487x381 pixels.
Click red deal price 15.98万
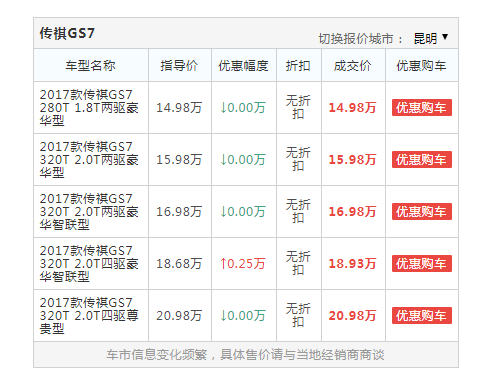tap(352, 159)
